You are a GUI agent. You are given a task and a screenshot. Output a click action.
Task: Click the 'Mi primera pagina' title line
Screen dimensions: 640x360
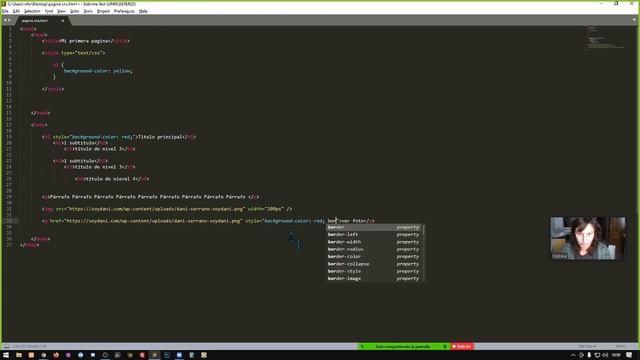(x=86, y=41)
